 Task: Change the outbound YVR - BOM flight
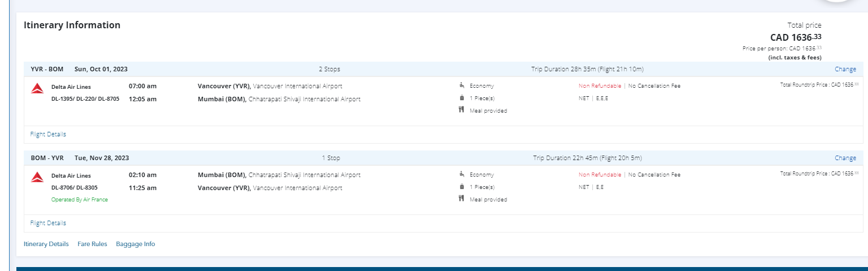click(x=845, y=70)
